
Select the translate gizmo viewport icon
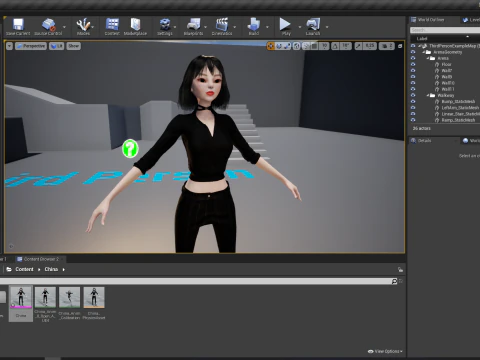click(x=271, y=46)
